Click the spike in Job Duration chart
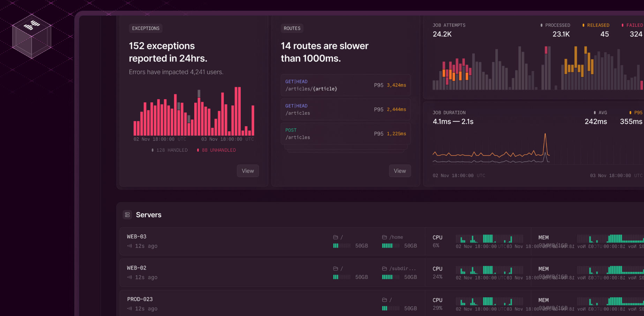This screenshot has height=316, width=644. tap(545, 138)
